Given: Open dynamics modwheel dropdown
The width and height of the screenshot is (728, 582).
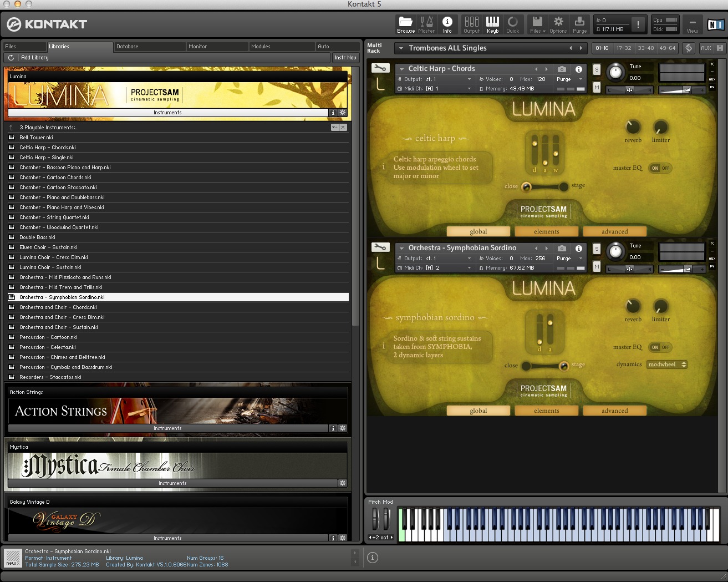Looking at the screenshot, I should click(x=667, y=365).
